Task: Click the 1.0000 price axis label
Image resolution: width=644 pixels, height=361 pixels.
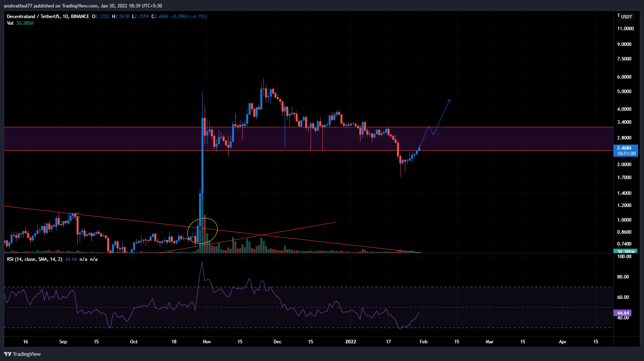Action: (624, 220)
